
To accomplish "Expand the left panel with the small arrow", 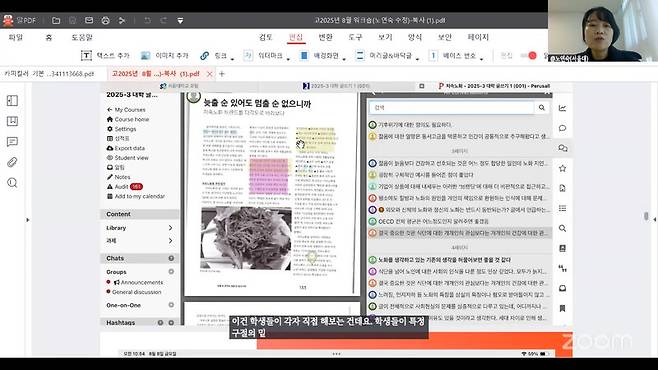I will click(x=28, y=220).
